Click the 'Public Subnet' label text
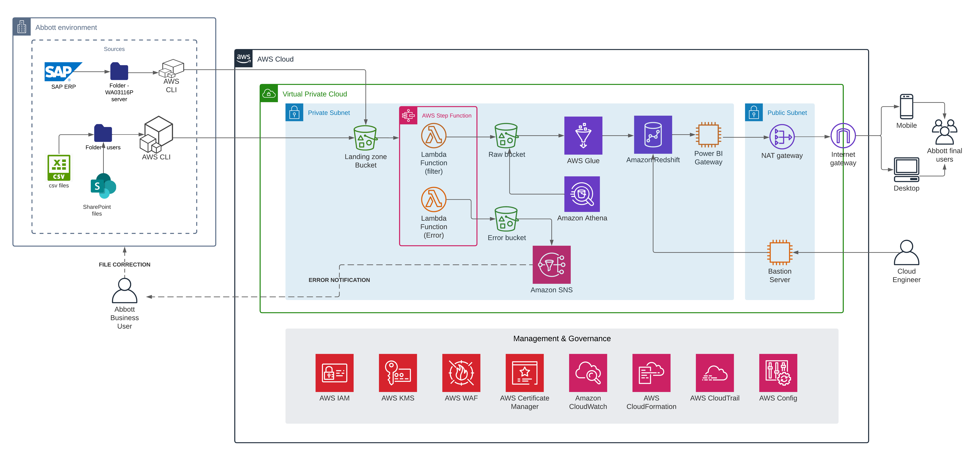 coord(787,113)
